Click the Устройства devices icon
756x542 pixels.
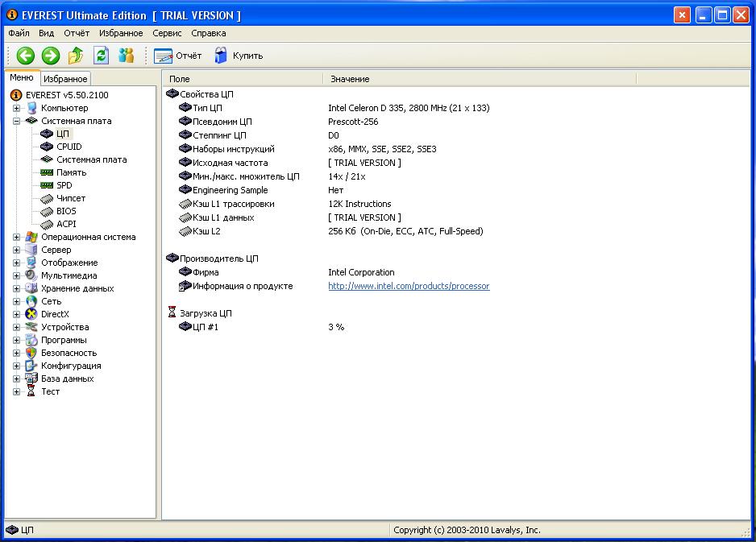point(31,327)
